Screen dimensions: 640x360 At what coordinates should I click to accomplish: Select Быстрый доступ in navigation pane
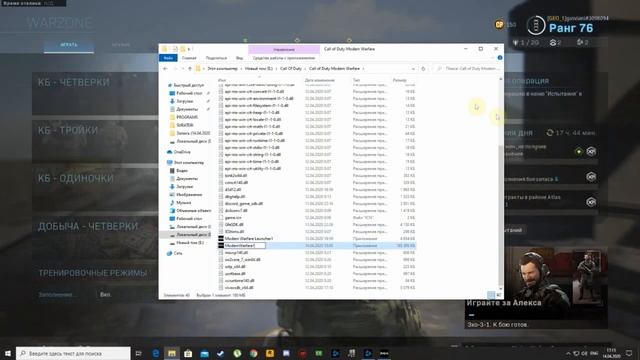pyautogui.click(x=188, y=85)
